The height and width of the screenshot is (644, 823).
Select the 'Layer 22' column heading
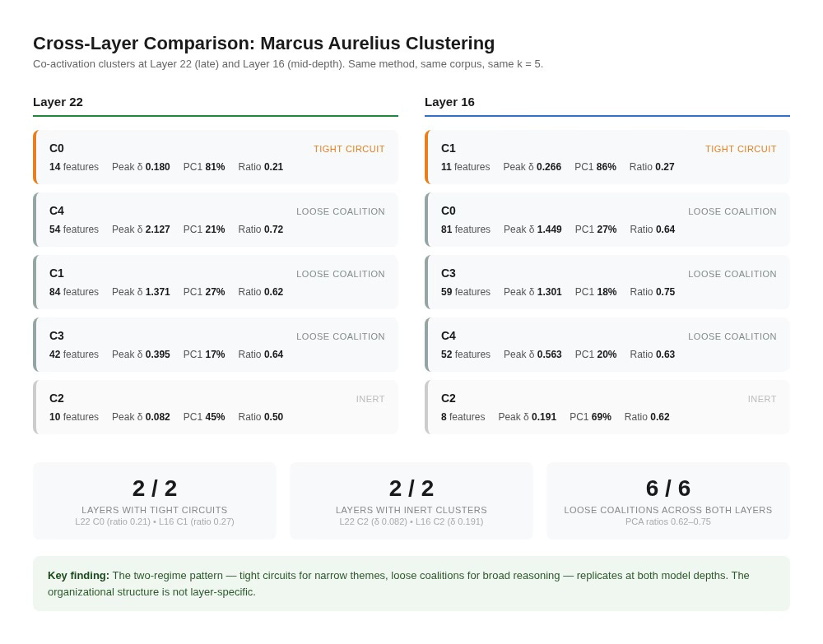pos(58,102)
